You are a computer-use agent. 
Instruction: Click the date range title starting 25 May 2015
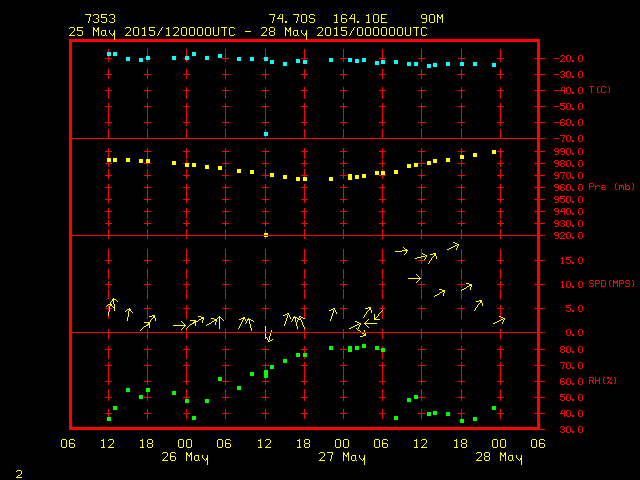click(248, 31)
